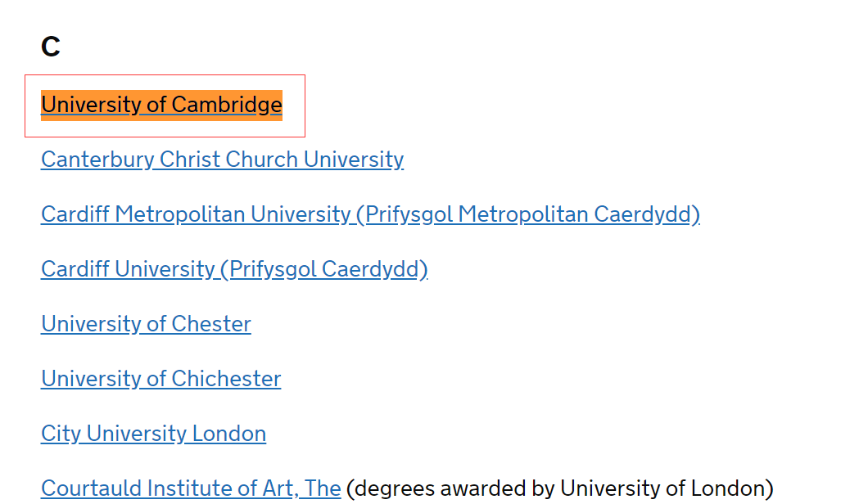
Task: Click 'Prifysgol Caerdydd' in parentheses of Cardiff University
Action: coord(323,269)
